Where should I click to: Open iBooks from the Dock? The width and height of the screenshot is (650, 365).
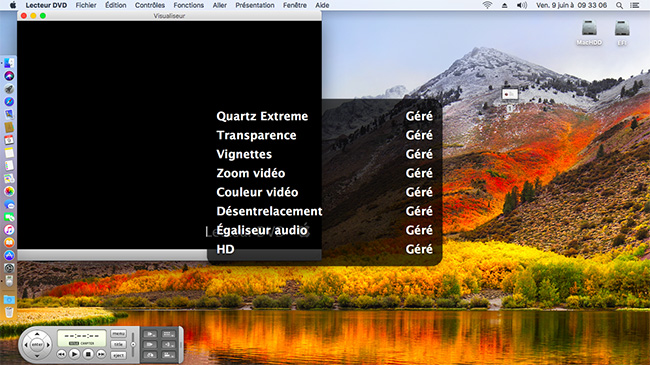tap(9, 243)
